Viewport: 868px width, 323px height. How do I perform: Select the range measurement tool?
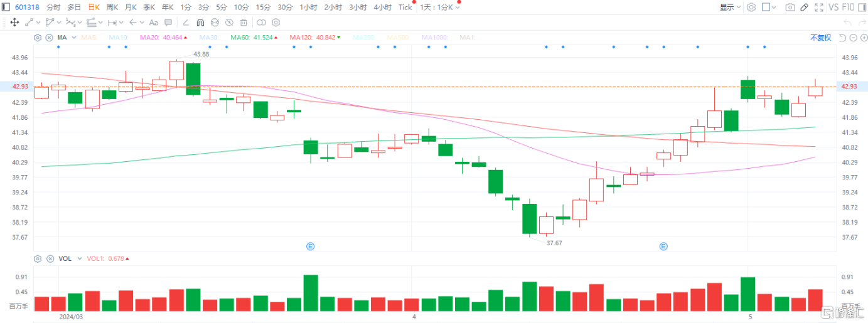coord(112,23)
